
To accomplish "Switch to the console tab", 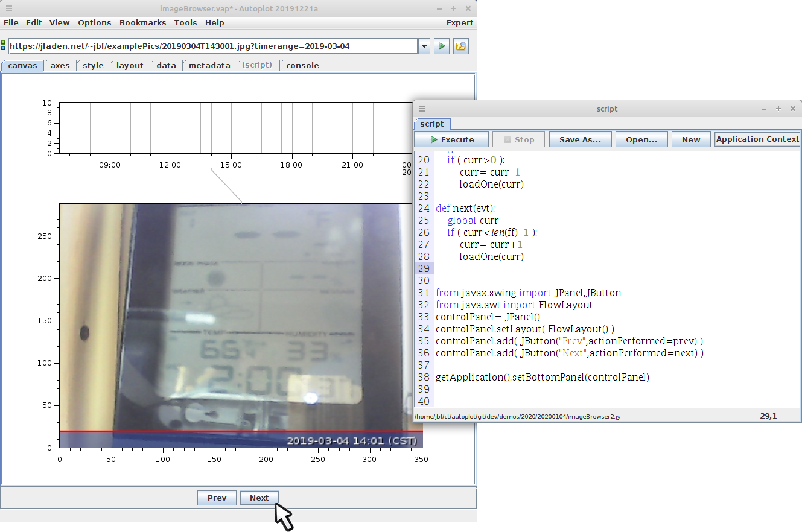I will pyautogui.click(x=302, y=65).
